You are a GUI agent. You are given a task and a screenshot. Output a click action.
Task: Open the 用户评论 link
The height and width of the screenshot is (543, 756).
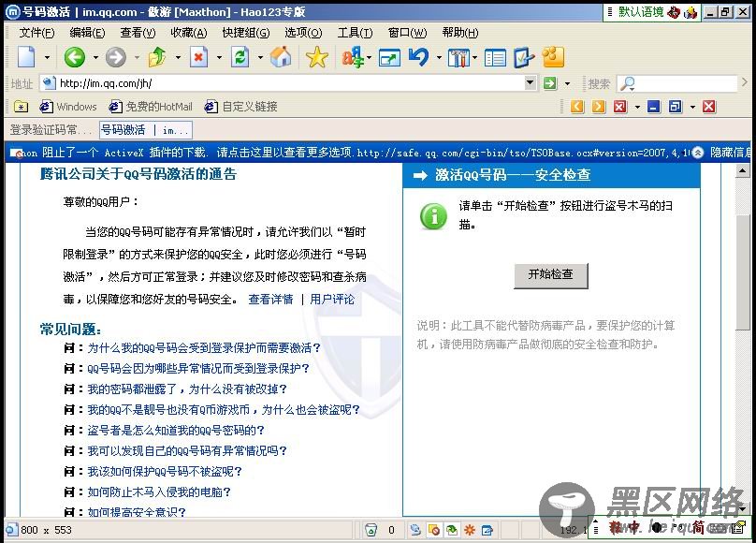pyautogui.click(x=332, y=300)
